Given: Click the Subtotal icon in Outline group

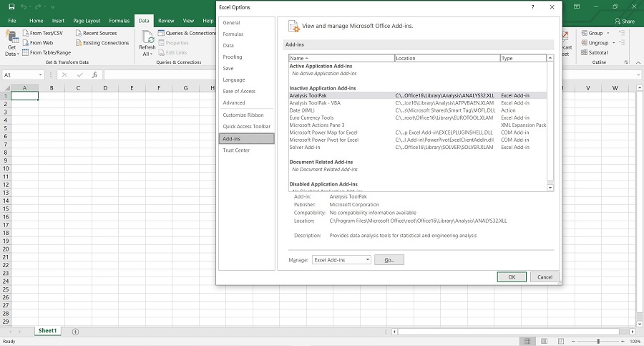Looking at the screenshot, I should tap(583, 52).
